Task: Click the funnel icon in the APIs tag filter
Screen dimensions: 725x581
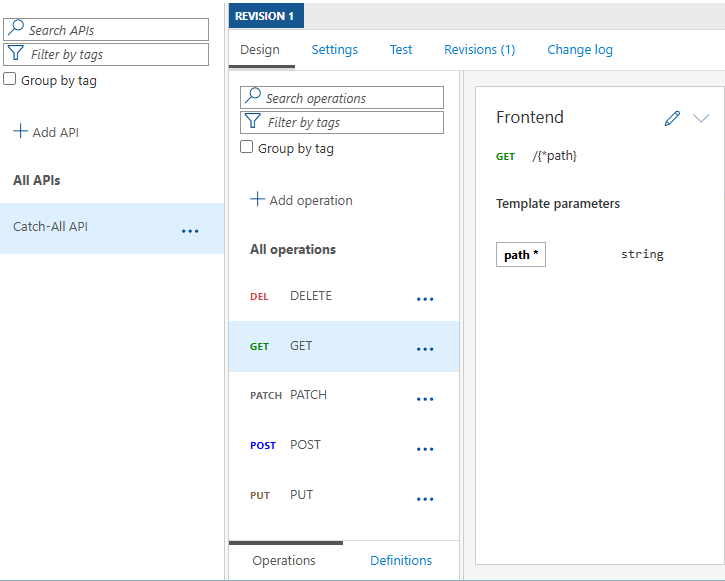Action: click(16, 53)
